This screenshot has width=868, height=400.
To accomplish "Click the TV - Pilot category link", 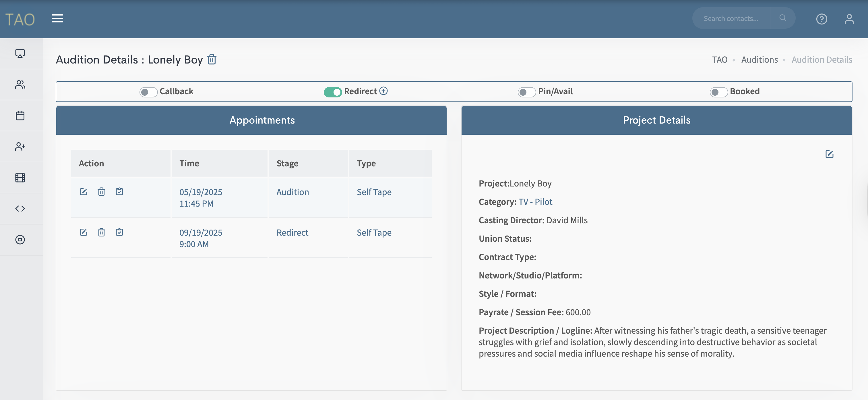I will point(535,202).
